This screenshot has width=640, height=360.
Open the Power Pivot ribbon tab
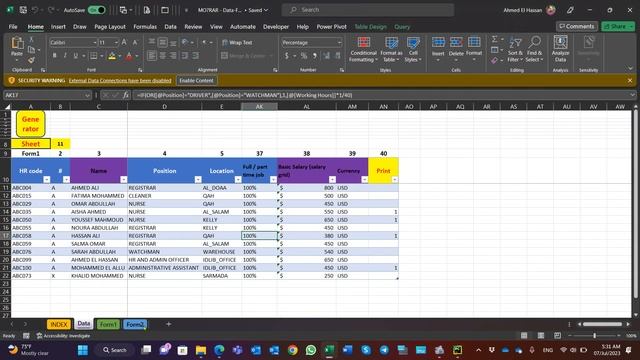coord(331,27)
